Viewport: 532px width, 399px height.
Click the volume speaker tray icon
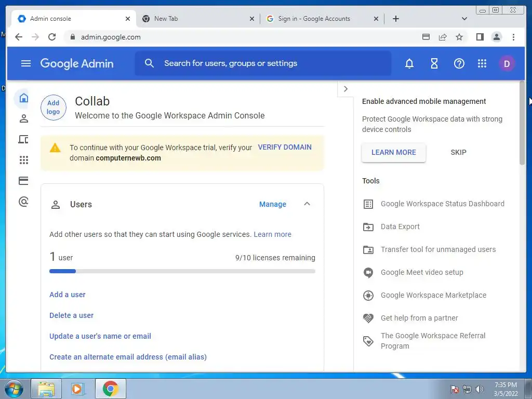click(x=480, y=389)
